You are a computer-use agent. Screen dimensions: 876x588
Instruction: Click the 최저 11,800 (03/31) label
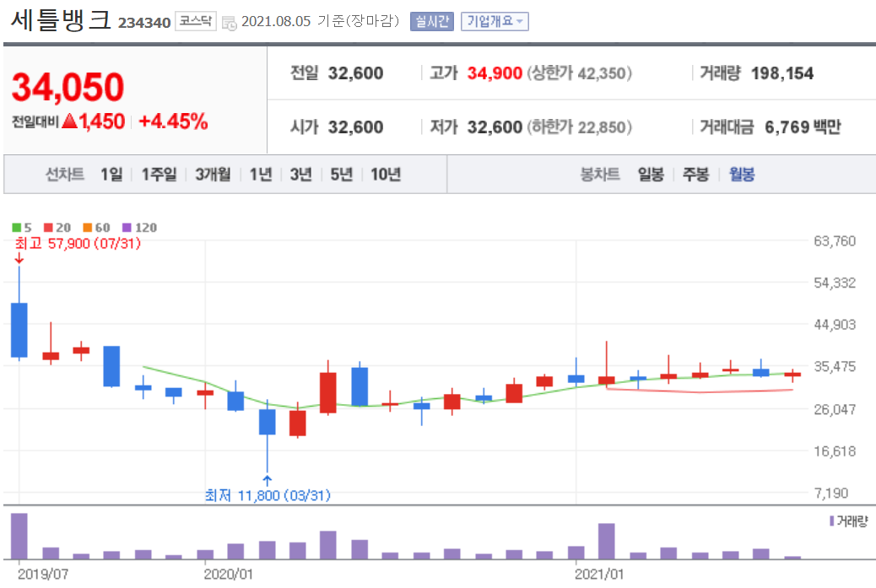268,495
